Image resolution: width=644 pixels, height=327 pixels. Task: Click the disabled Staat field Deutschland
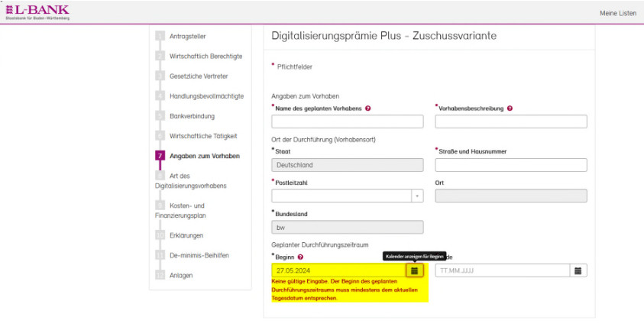[348, 165]
